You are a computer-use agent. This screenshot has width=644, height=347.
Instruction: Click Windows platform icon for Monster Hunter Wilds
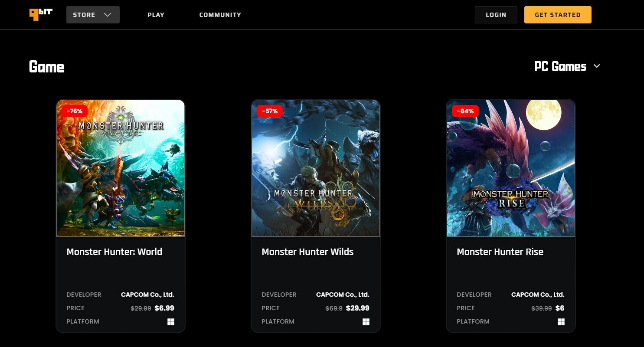point(366,322)
